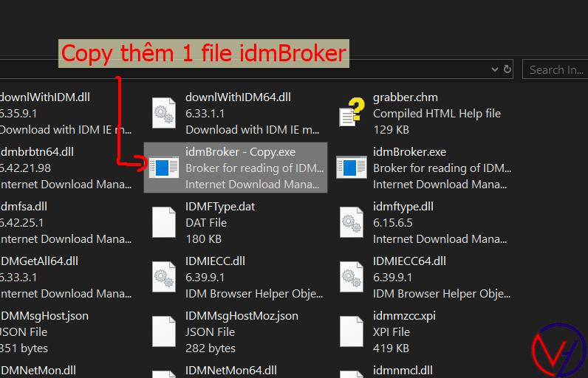Click the idmBroker.exe application icon

point(351,168)
